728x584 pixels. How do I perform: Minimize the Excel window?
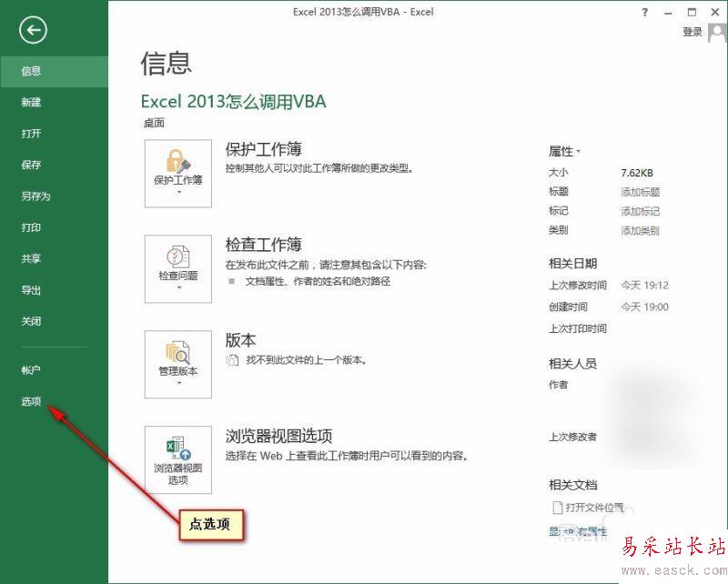click(668, 13)
